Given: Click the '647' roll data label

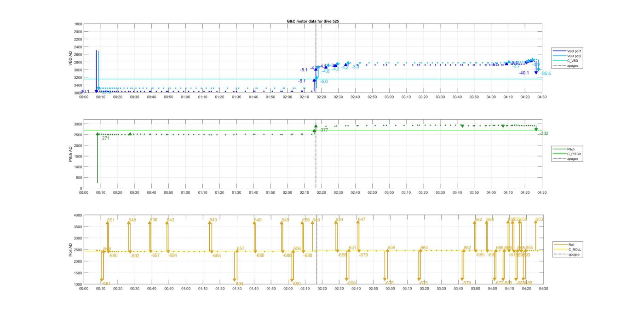Looking at the screenshot, I should click(x=362, y=220).
